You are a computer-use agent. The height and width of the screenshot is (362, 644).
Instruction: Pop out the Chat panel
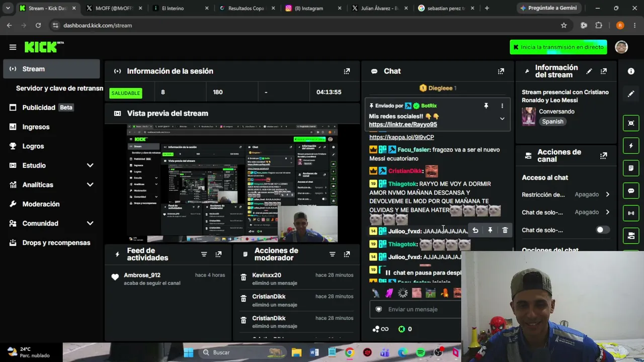[x=501, y=71]
